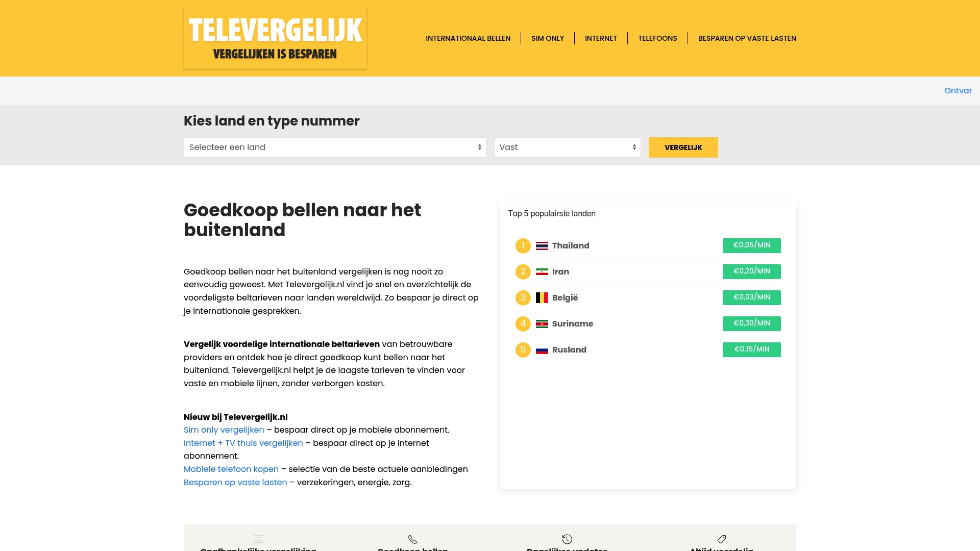The height and width of the screenshot is (551, 980).
Task: Click the Suriname flag icon
Action: pyautogui.click(x=543, y=323)
